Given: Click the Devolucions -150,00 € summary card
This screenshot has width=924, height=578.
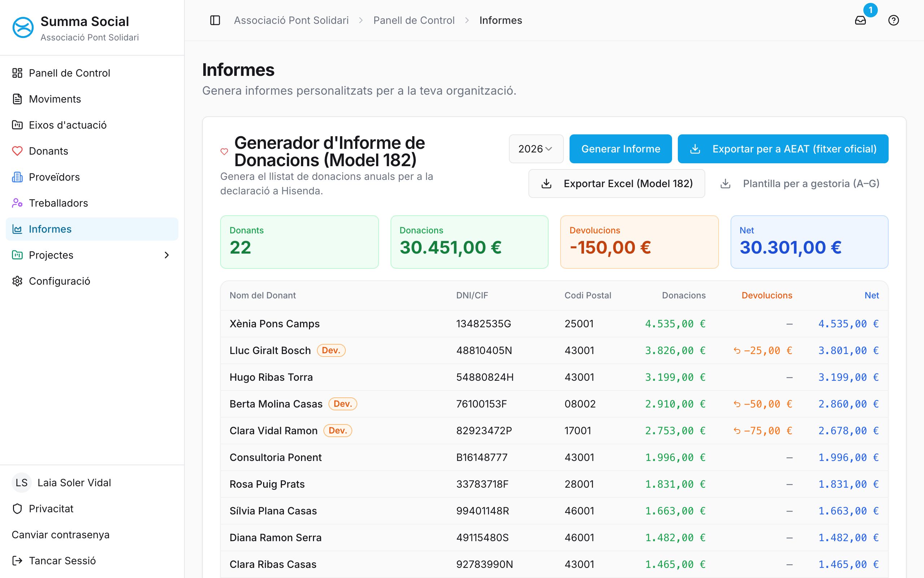Looking at the screenshot, I should pyautogui.click(x=639, y=242).
